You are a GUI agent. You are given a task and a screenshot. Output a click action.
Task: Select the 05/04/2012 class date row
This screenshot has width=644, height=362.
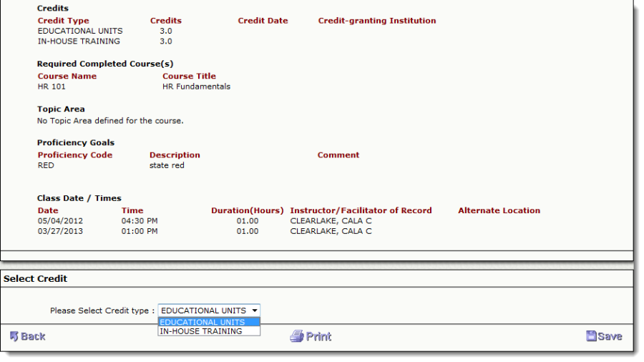(60, 221)
